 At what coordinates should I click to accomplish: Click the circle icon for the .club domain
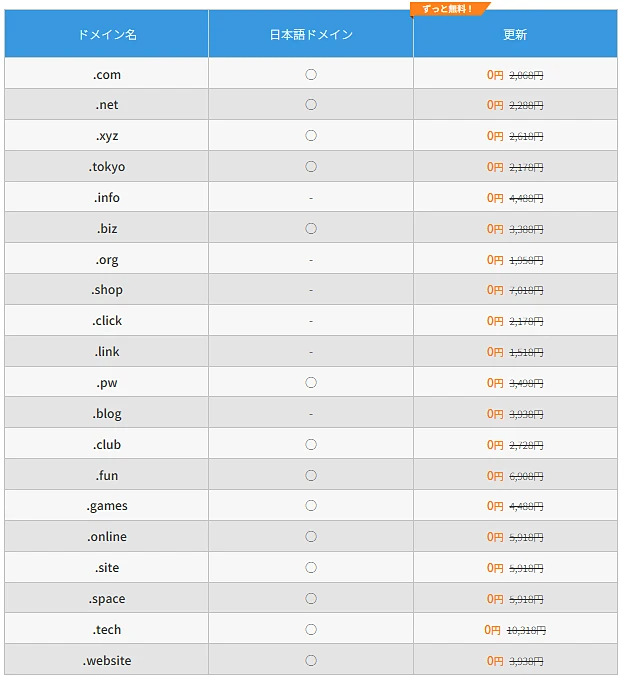pyautogui.click(x=311, y=445)
